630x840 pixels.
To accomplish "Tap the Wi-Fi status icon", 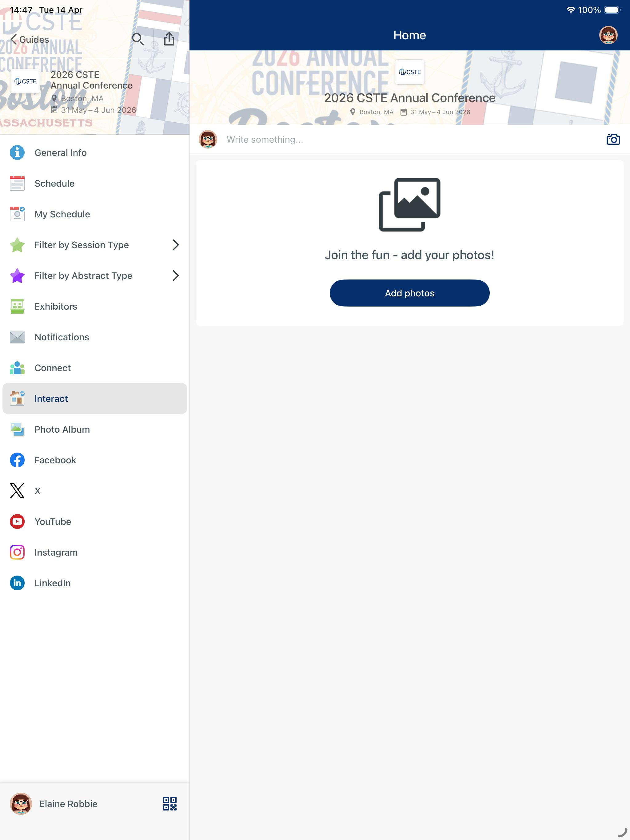I will click(570, 10).
